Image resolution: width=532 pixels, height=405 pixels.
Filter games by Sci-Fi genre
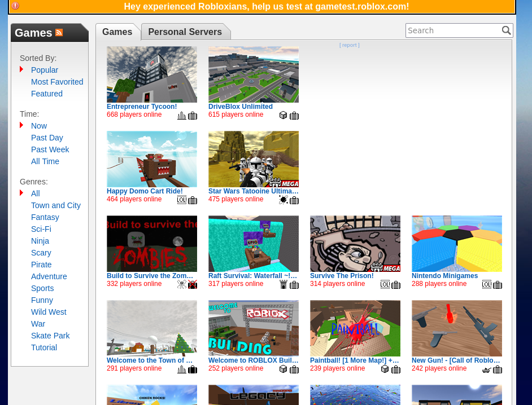[41, 229]
